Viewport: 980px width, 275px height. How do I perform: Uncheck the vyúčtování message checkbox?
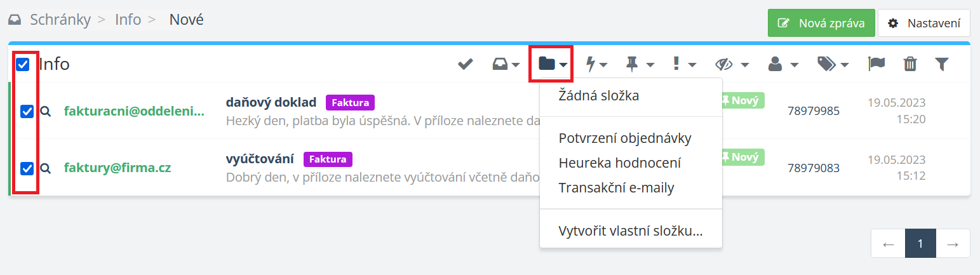pyautogui.click(x=27, y=168)
